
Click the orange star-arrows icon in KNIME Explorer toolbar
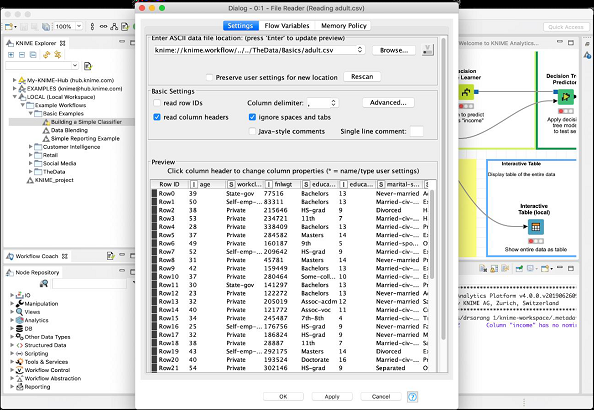point(58,55)
